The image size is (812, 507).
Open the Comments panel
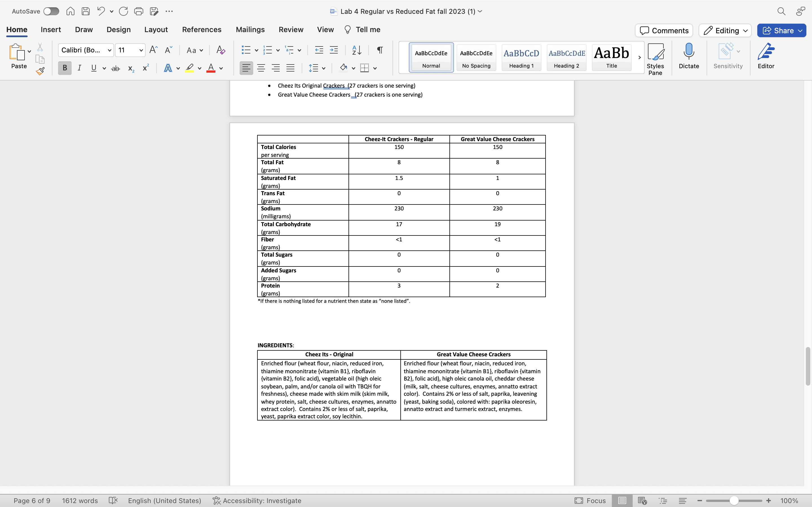[663, 30]
